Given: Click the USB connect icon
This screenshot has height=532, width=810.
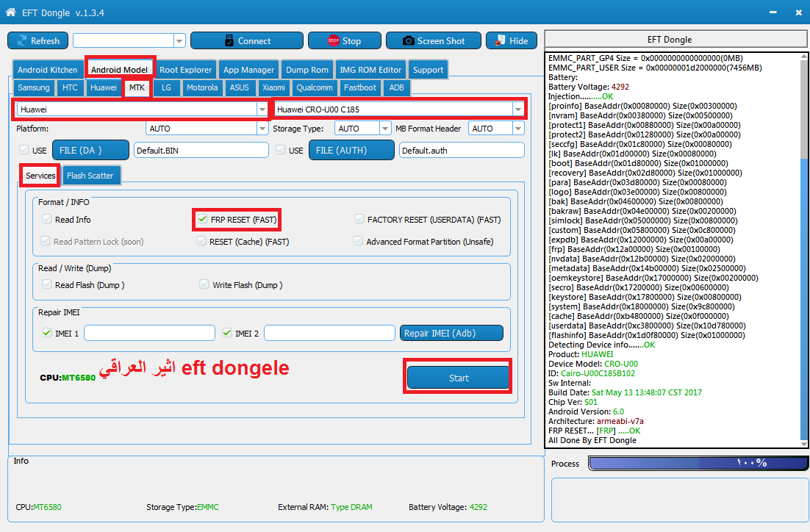Looking at the screenshot, I should click(x=229, y=41).
